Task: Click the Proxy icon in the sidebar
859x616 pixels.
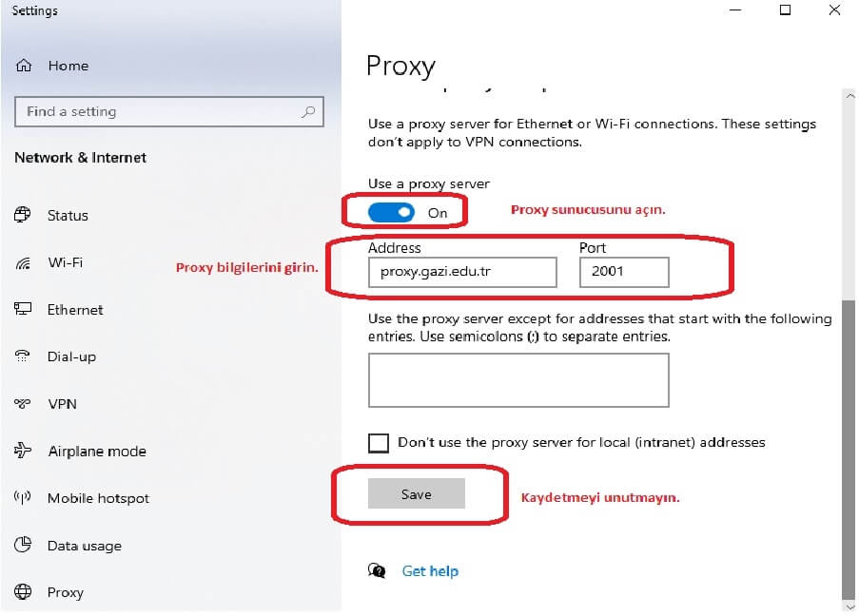Action: 25,592
